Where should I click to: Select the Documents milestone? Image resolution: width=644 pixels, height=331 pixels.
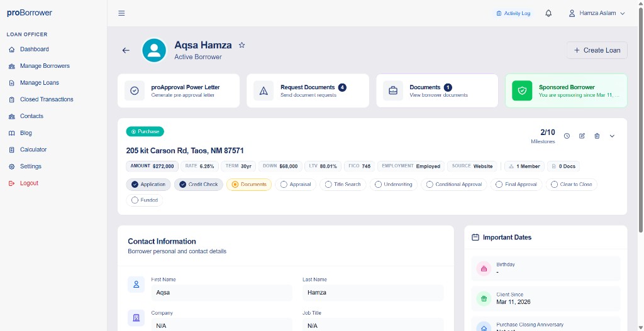tap(249, 185)
